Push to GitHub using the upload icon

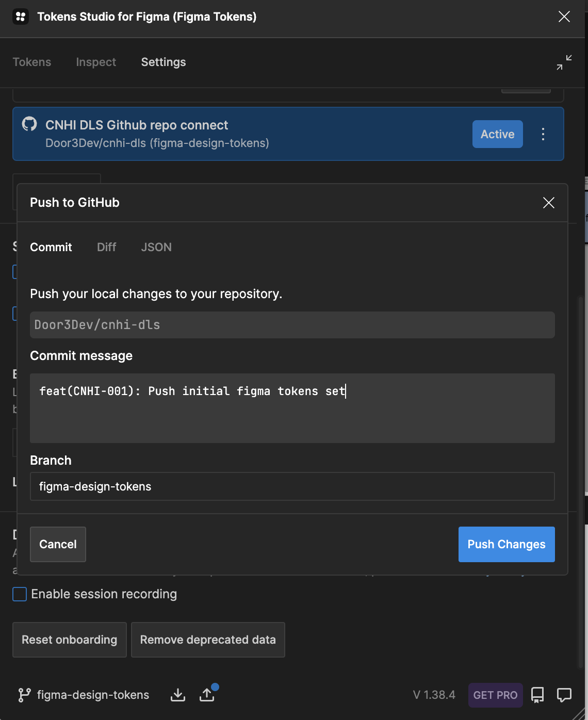point(207,695)
